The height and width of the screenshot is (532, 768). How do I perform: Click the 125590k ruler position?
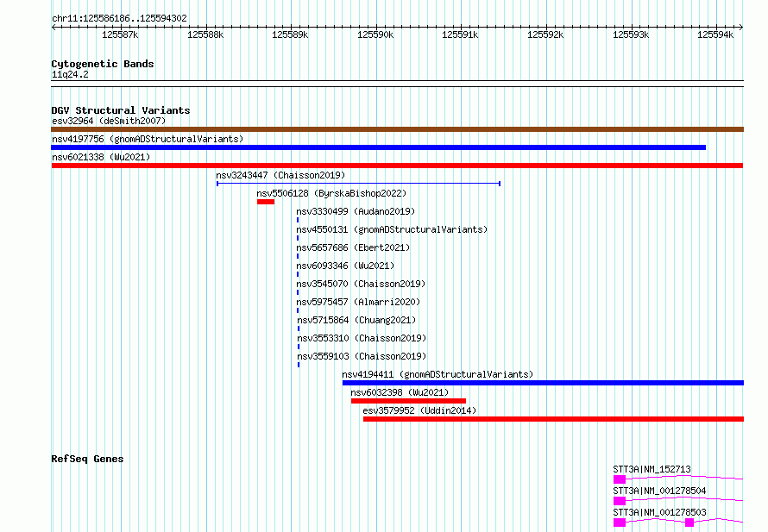click(375, 34)
